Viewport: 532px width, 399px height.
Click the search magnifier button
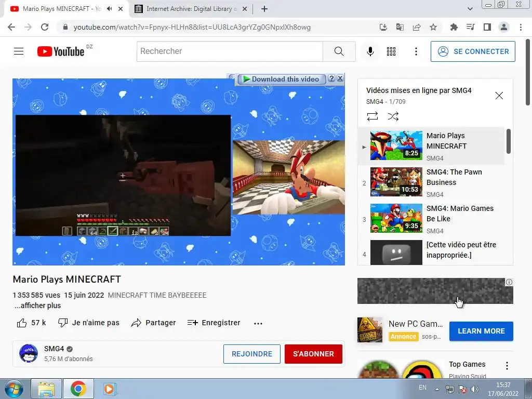click(x=339, y=51)
